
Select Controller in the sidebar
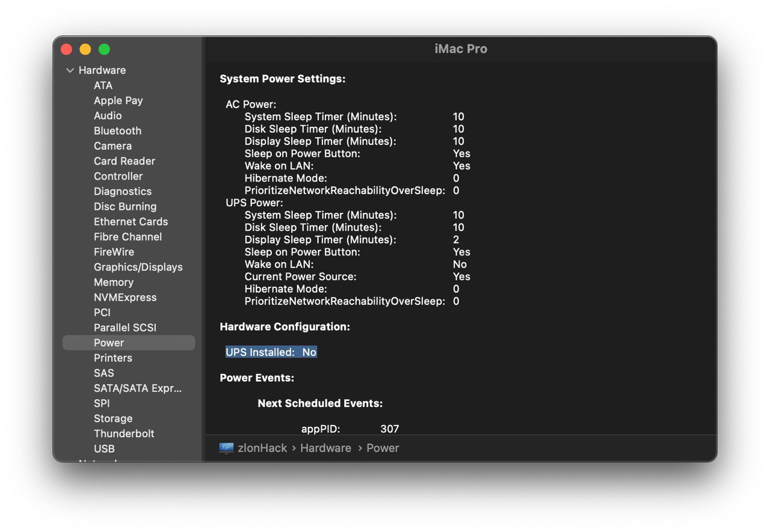[118, 176]
